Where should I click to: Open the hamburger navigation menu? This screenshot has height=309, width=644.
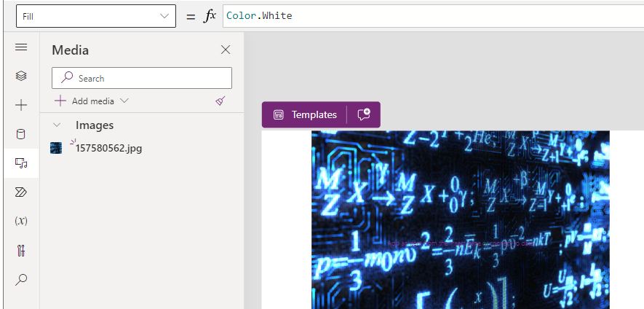click(21, 47)
